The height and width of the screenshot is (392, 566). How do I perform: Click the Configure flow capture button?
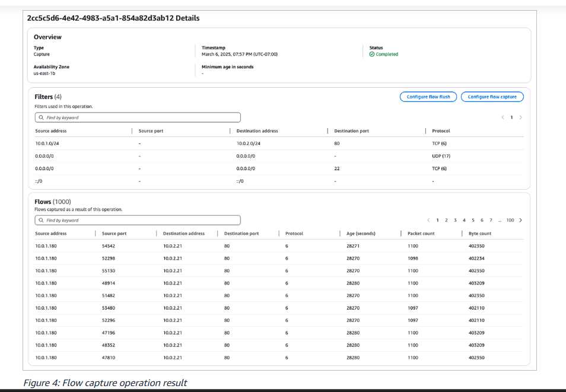click(492, 97)
